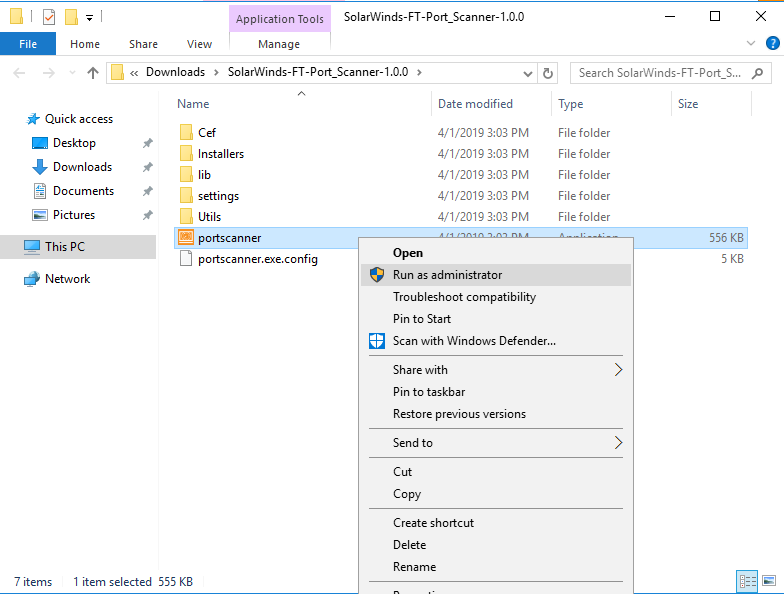This screenshot has width=784, height=594.
Task: Open Customize Quick Access Toolbar dropdown
Action: 90,18
